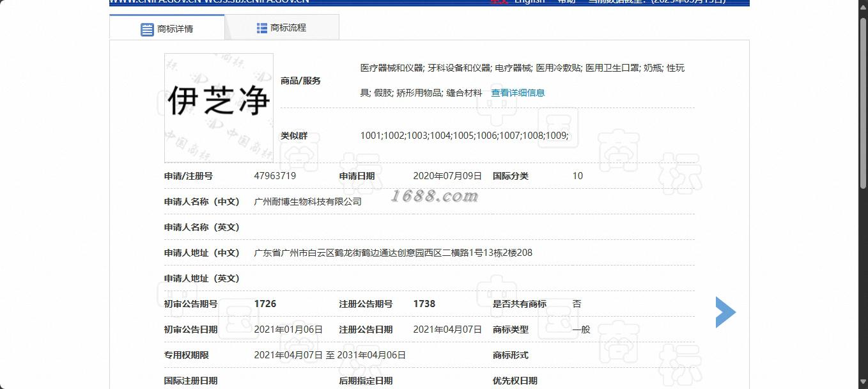Select the registration number 47963719
Viewport: 868px width, 389px height.
(x=275, y=176)
